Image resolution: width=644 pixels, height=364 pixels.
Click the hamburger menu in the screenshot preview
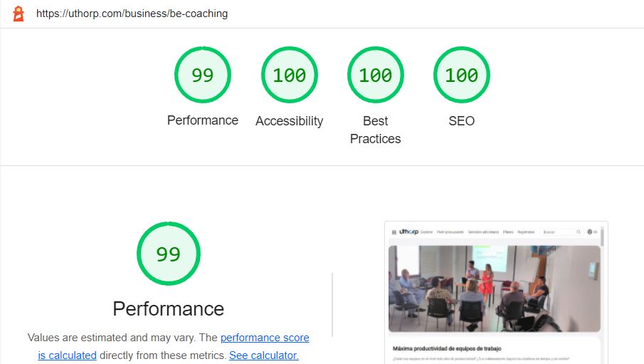(394, 232)
